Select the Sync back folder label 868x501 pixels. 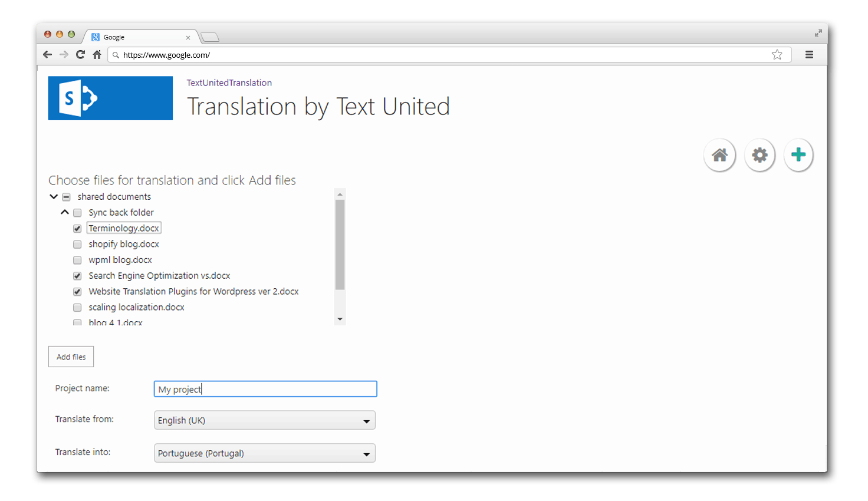click(121, 212)
